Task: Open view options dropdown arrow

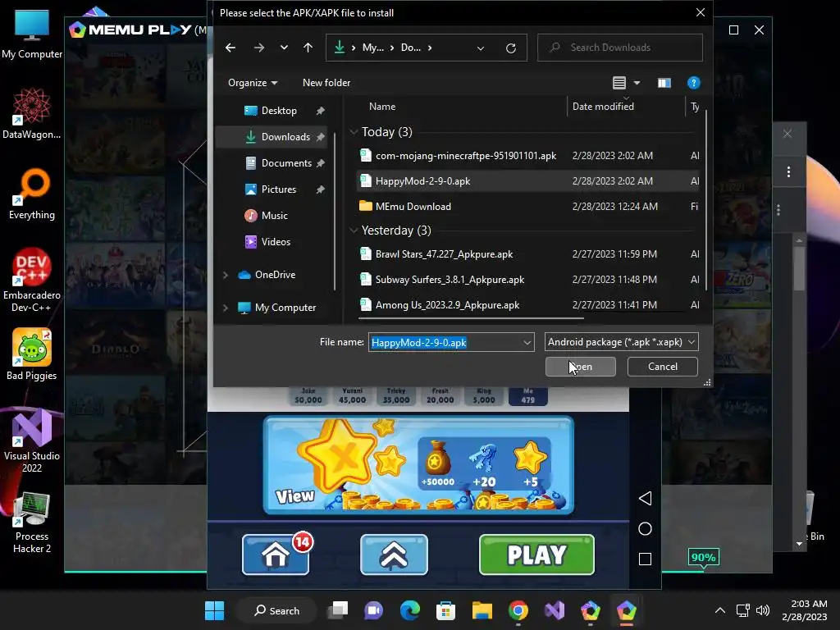Action: pos(637,83)
